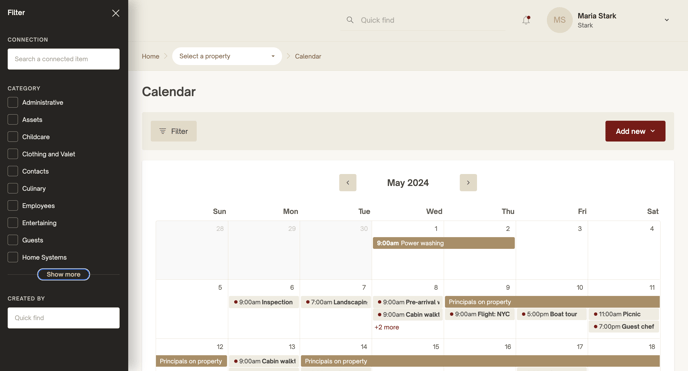Enable the Childcare category filter
Screen dimensions: 688x371
pos(13,137)
